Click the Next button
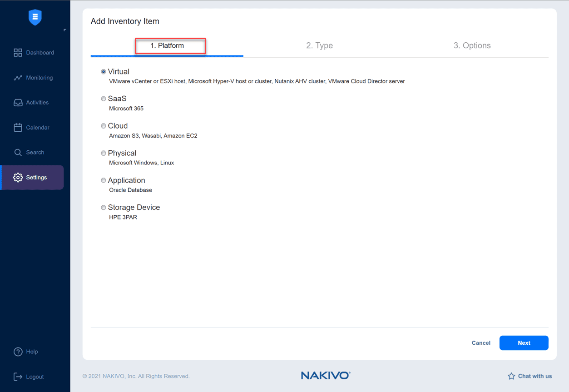The image size is (569, 392). [524, 343]
